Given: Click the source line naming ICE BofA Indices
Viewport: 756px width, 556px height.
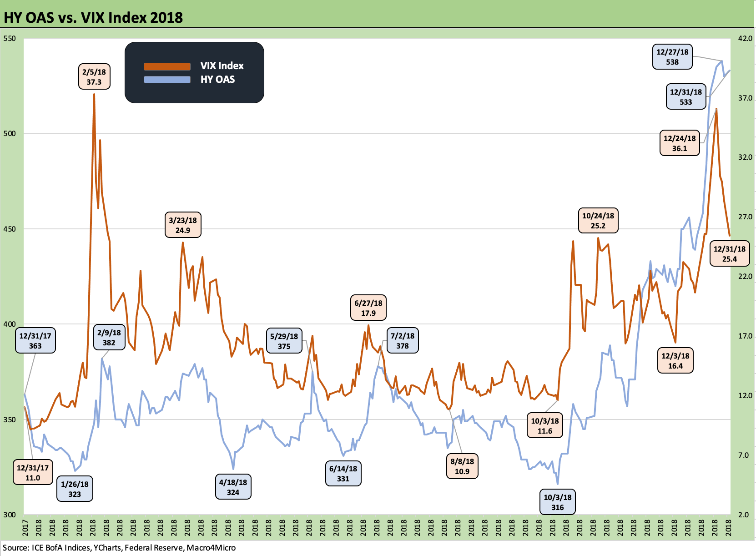Looking at the screenshot, I should (x=119, y=548).
